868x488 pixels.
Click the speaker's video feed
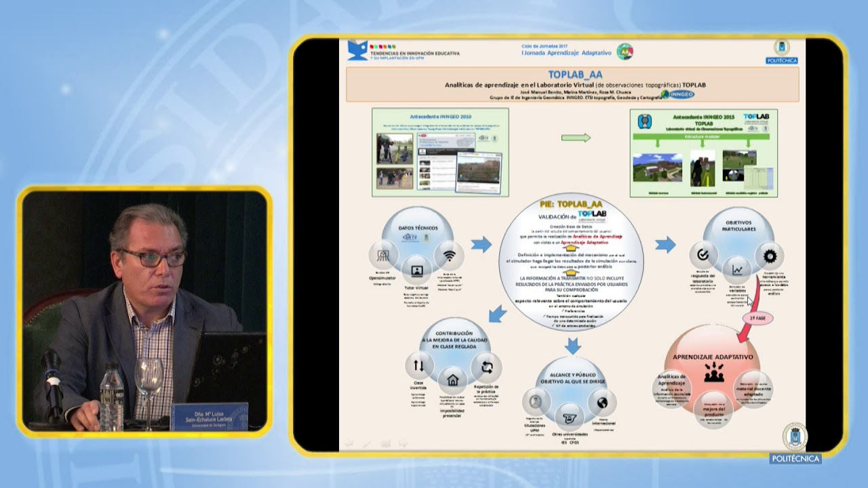click(144, 310)
